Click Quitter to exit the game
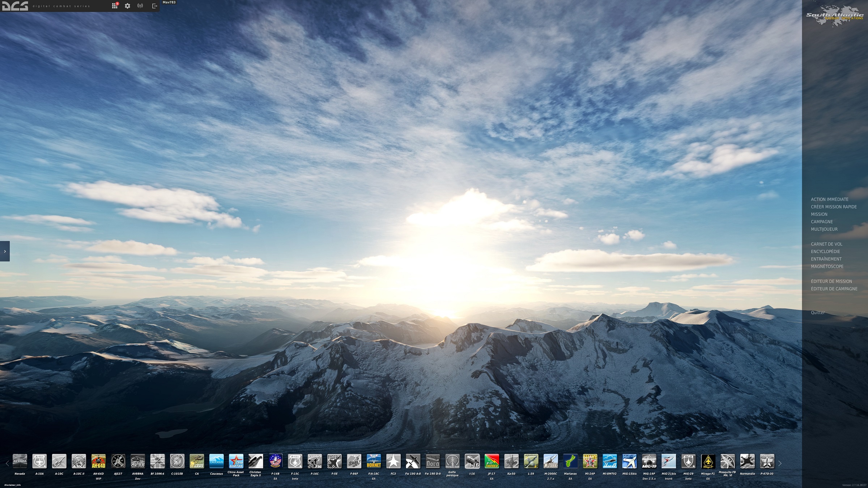 point(818,313)
